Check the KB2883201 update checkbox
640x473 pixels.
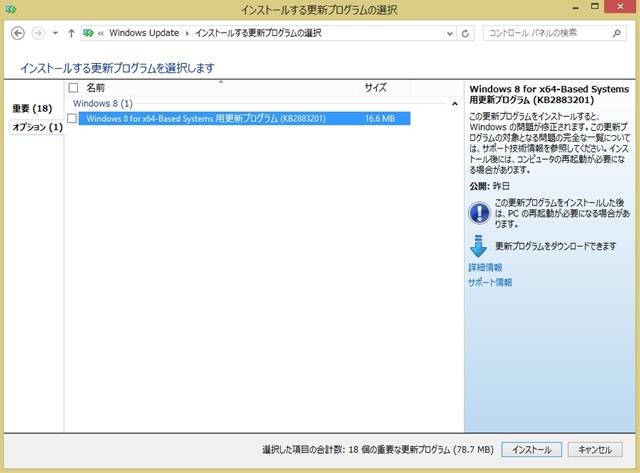[72, 118]
